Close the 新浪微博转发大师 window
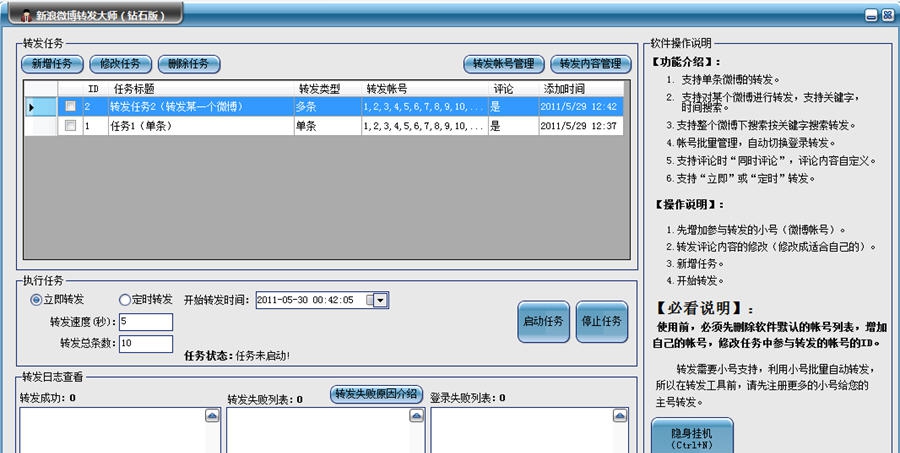Screen dimensions: 900x453 (x=887, y=16)
